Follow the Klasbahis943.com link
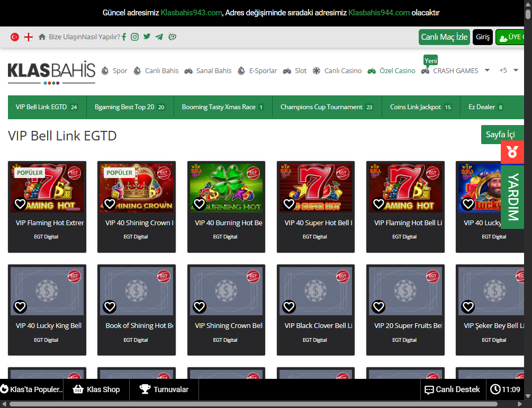The image size is (532, 408). 191,13
